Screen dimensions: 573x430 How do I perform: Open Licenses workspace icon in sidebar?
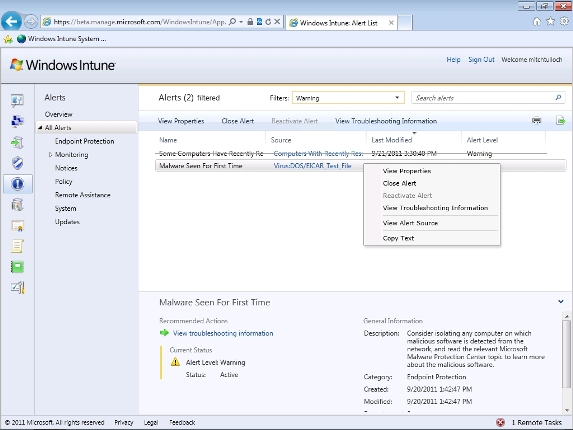17,225
